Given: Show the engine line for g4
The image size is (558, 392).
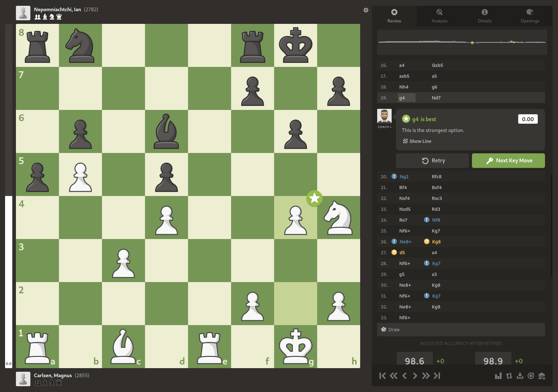Looking at the screenshot, I should pyautogui.click(x=417, y=141).
